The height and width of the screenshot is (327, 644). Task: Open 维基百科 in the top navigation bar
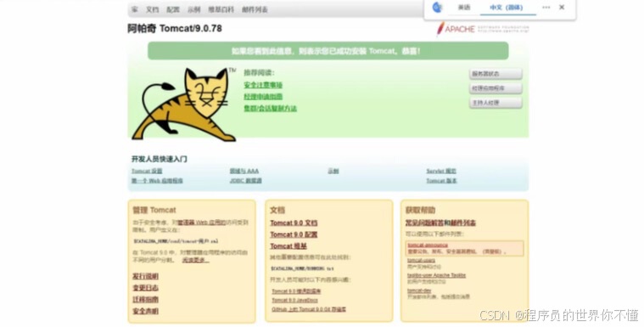click(221, 9)
